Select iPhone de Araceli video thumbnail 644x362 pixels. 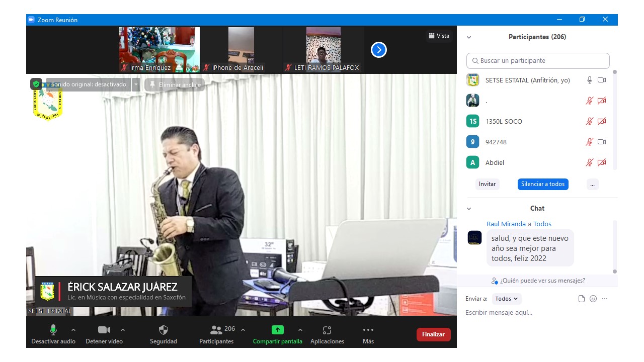click(240, 50)
